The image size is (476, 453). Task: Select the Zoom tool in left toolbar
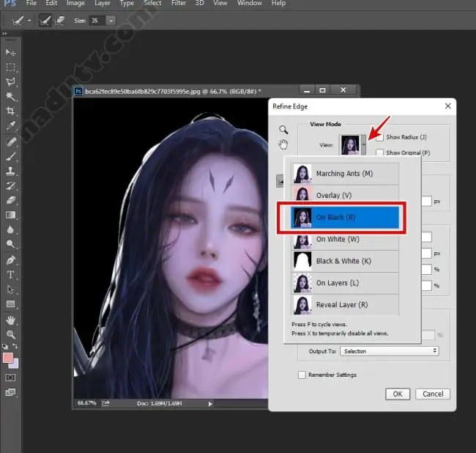pyautogui.click(x=11, y=334)
